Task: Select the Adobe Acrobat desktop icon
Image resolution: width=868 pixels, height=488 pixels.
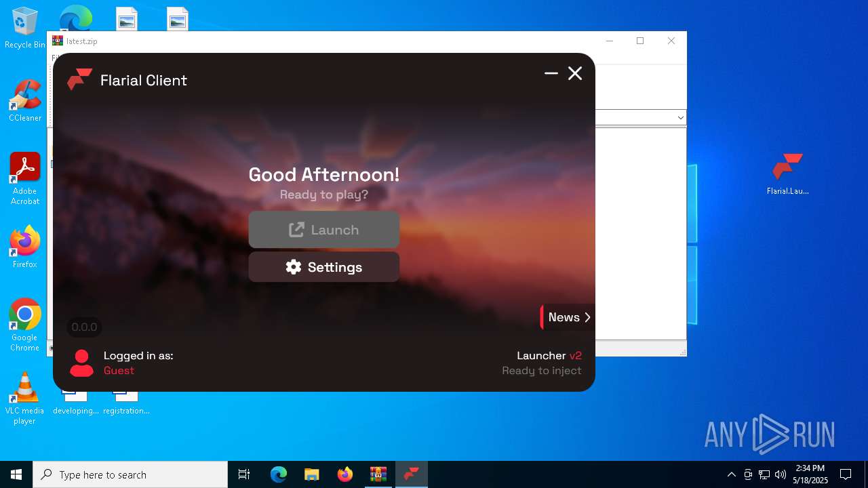Action: point(25,179)
